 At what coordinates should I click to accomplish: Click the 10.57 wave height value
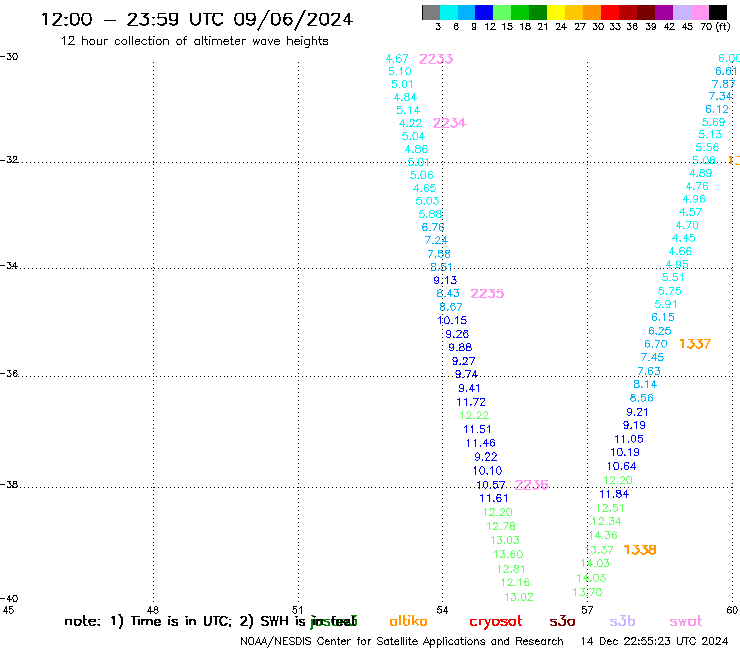491,485
